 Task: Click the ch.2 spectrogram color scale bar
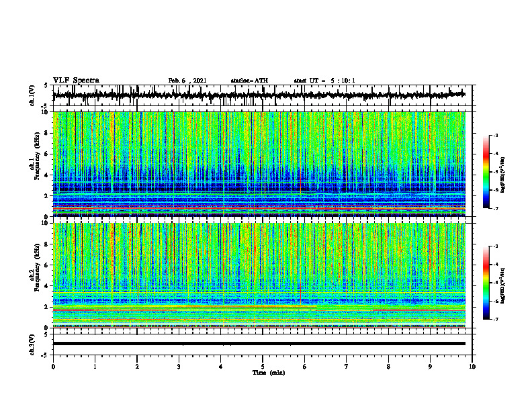pos(486,283)
